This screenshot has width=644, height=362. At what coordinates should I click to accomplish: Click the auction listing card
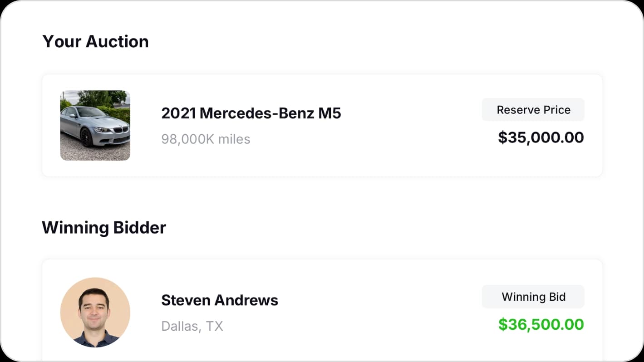[322, 125]
